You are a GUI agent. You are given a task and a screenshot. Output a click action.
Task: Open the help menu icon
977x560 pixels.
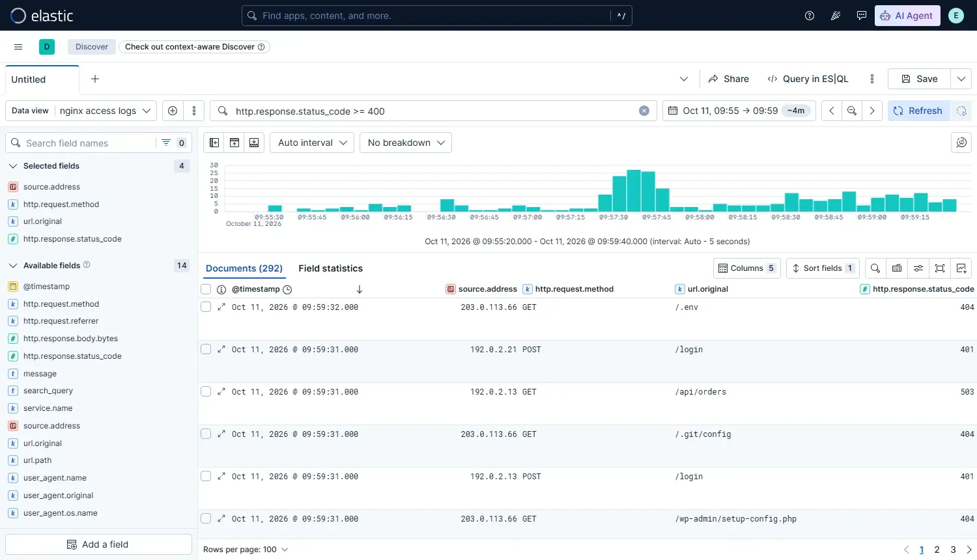[810, 16]
